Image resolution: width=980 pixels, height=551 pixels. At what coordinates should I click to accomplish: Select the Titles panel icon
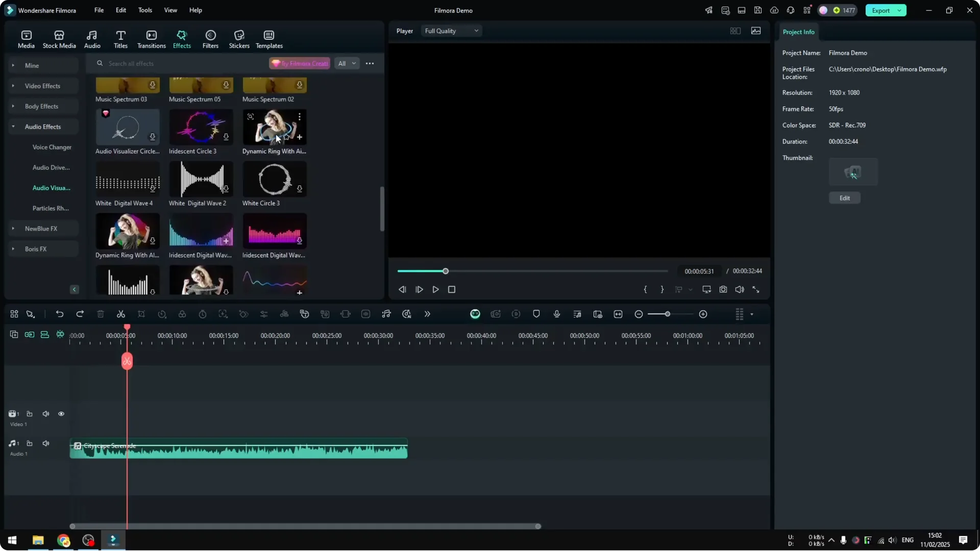click(120, 38)
